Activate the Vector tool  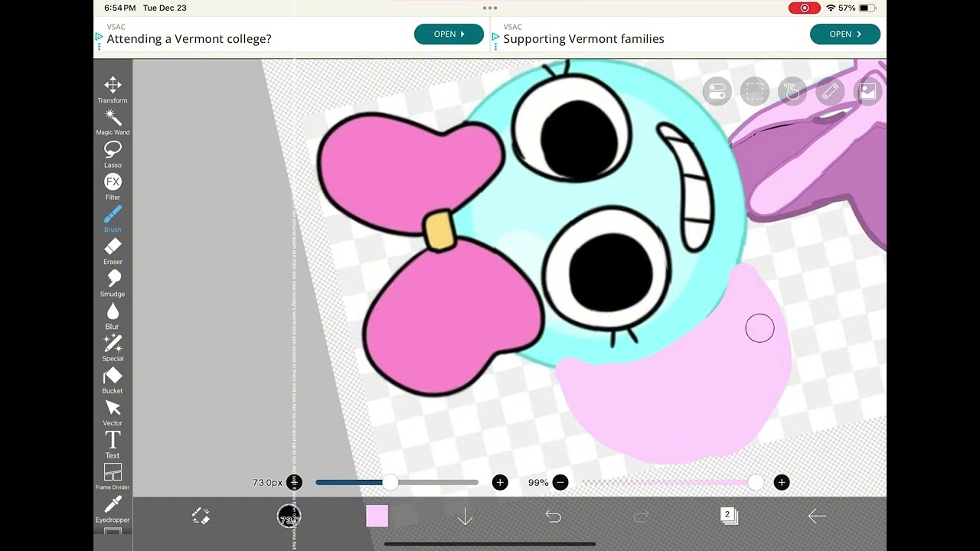click(x=113, y=412)
